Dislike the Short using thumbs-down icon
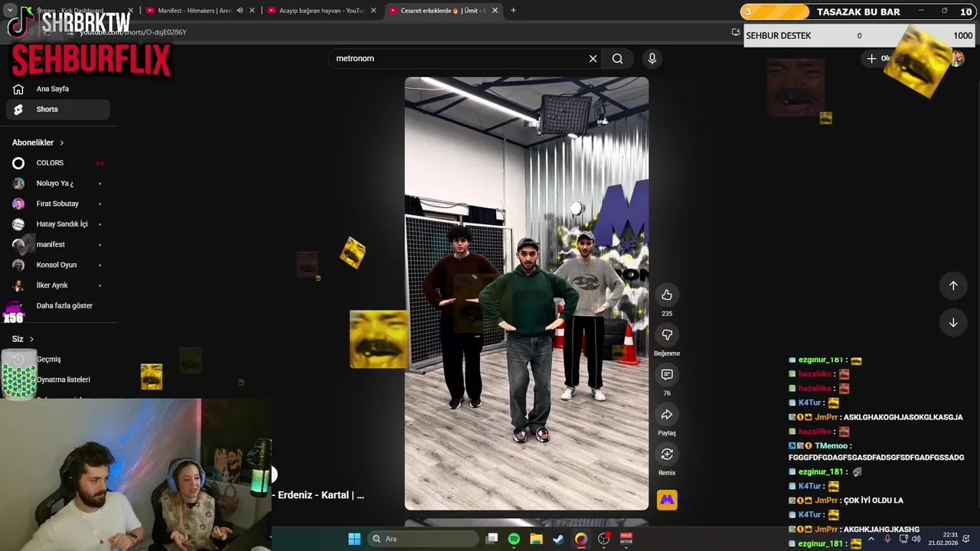 (x=667, y=334)
